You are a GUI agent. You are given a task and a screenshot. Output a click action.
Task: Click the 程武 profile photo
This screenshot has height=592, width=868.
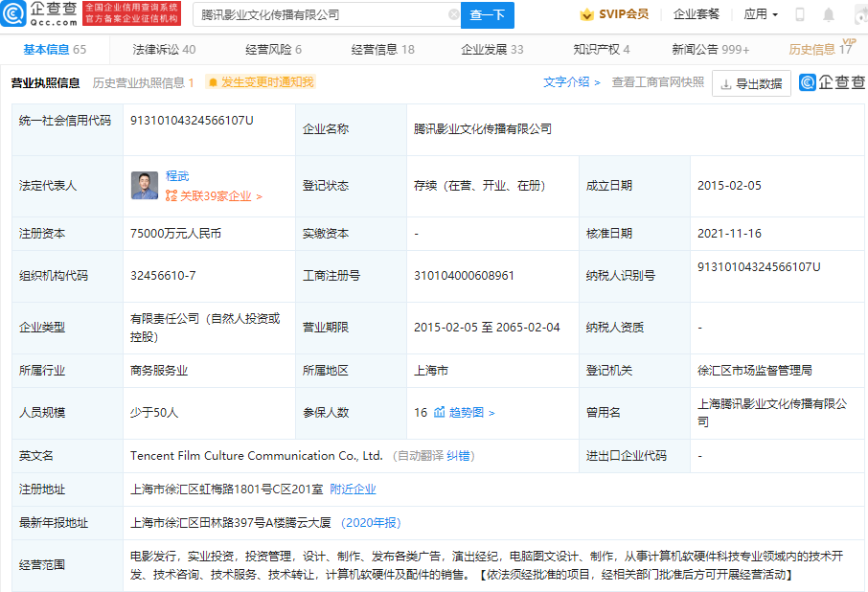(x=145, y=186)
